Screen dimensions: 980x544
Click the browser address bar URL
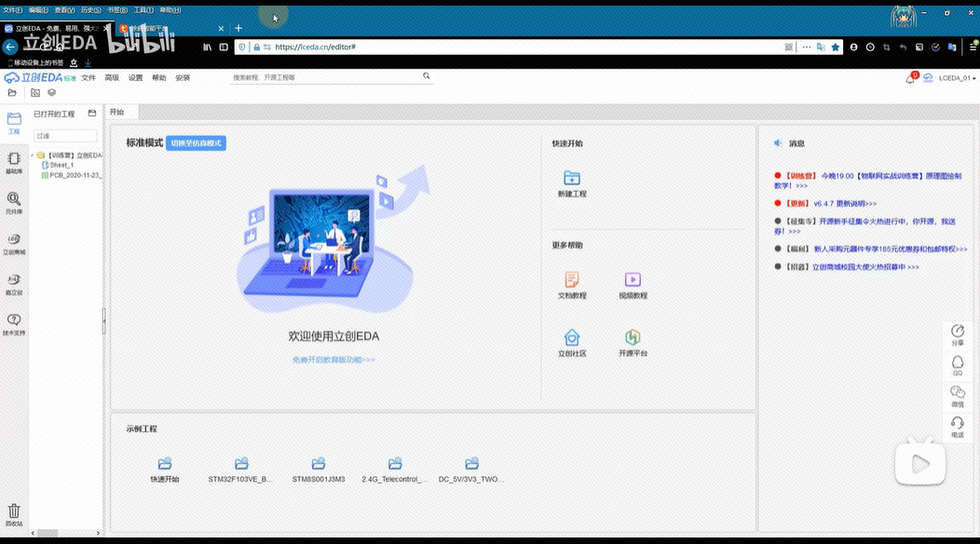(x=315, y=47)
